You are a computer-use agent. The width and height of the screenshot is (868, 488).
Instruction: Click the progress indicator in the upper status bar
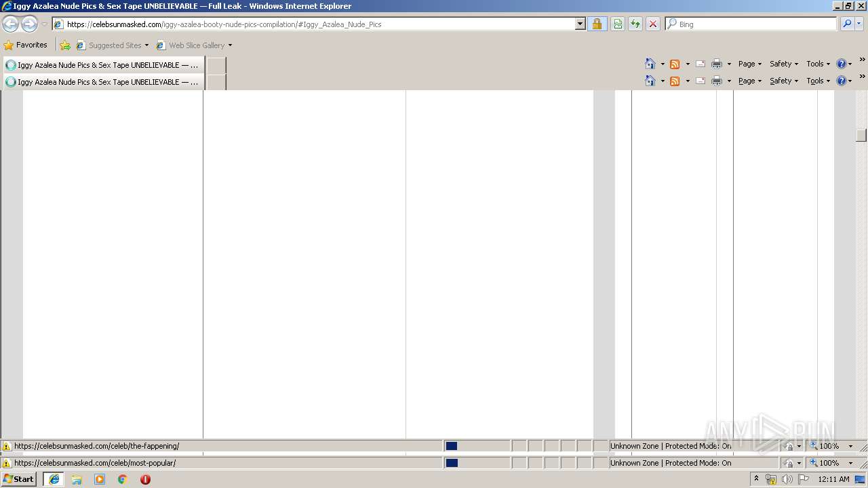[x=477, y=446]
